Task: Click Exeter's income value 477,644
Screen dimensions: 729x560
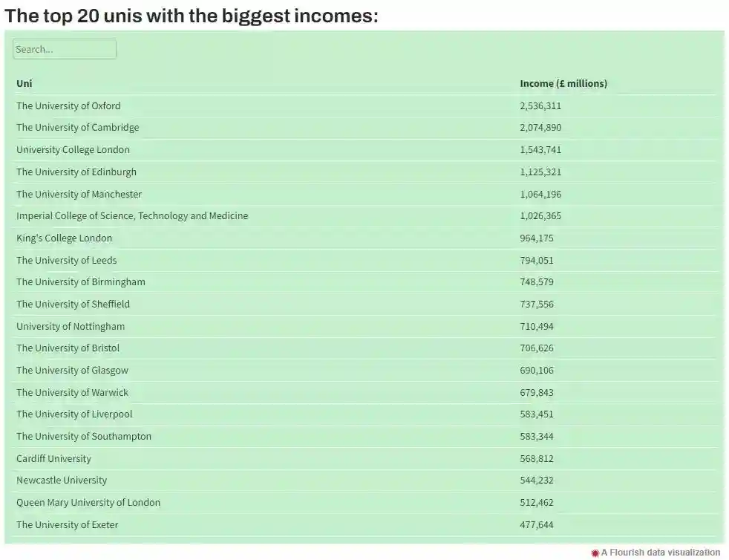Action: (536, 524)
